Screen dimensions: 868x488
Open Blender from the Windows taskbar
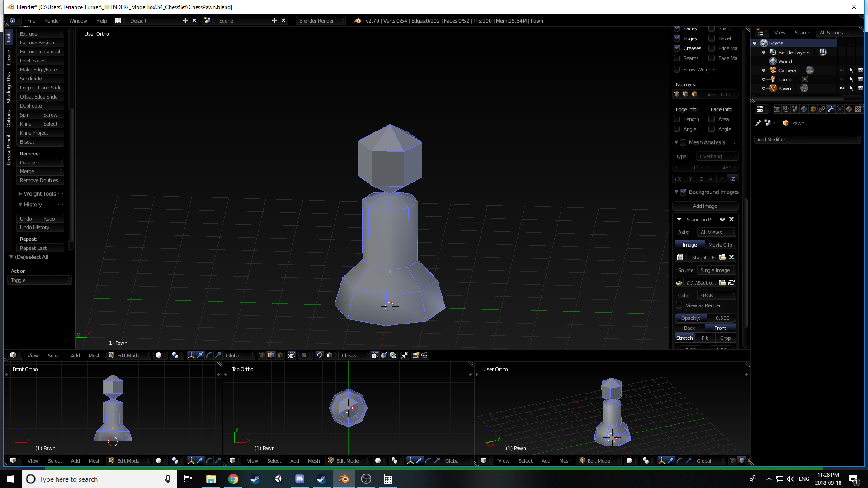pyautogui.click(x=344, y=479)
